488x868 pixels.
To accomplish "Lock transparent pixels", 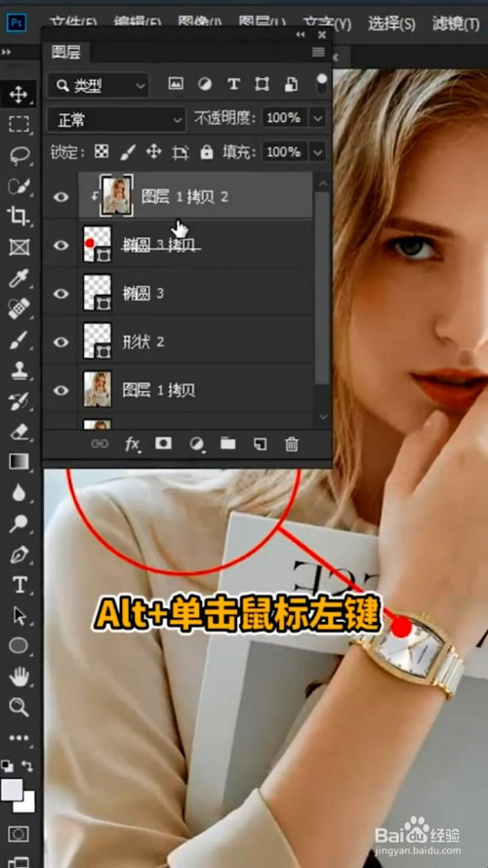I will 102,151.
